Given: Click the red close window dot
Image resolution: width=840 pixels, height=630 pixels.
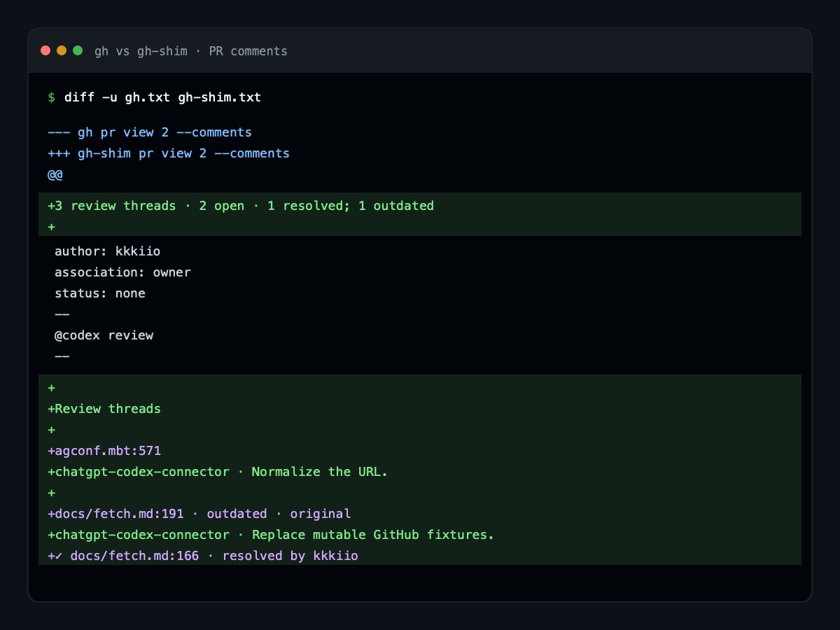Looking at the screenshot, I should click(x=45, y=50).
